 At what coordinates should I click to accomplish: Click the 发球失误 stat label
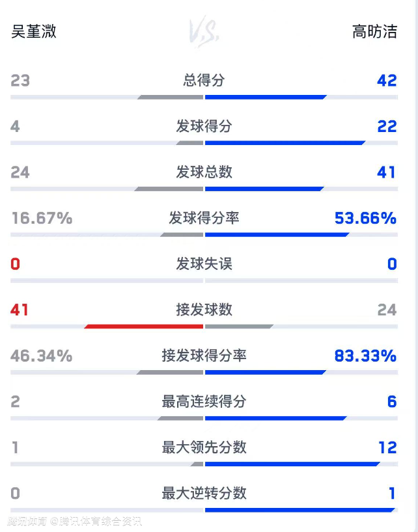(x=204, y=263)
